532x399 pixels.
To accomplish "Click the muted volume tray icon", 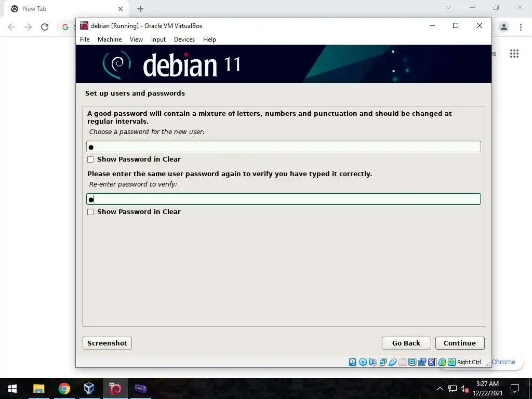I will point(464,389).
